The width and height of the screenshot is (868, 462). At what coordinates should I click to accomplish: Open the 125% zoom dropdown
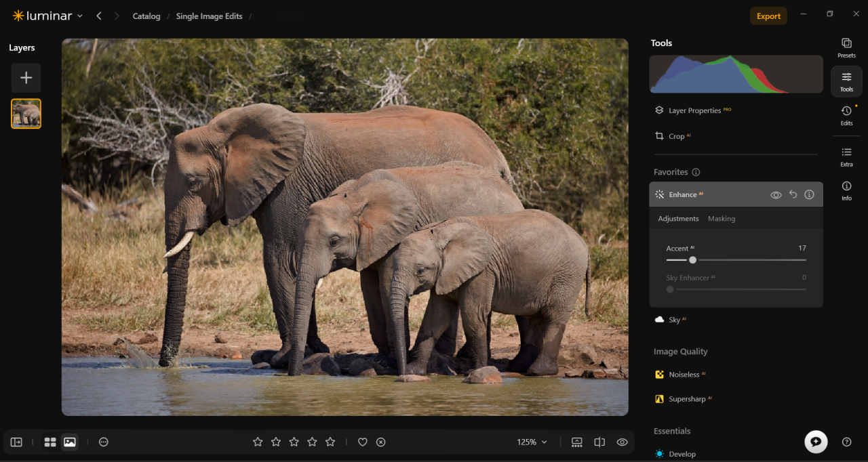(532, 442)
